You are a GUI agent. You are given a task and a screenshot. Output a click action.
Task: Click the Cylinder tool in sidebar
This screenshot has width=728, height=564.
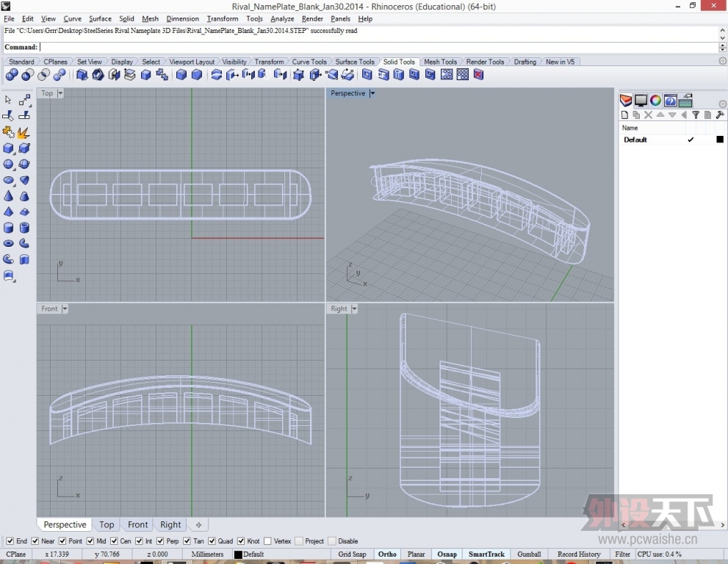pos(8,228)
